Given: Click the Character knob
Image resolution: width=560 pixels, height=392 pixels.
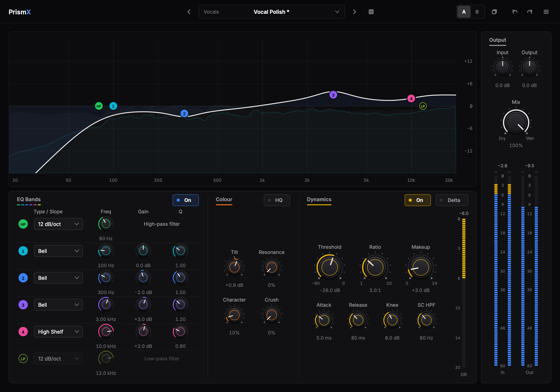Looking at the screenshot, I should [234, 315].
